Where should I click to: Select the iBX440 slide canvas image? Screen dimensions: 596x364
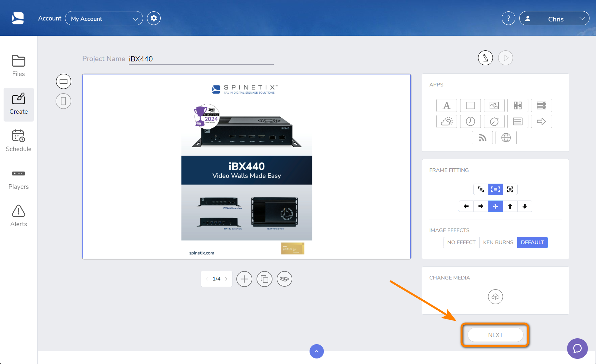pos(246,167)
